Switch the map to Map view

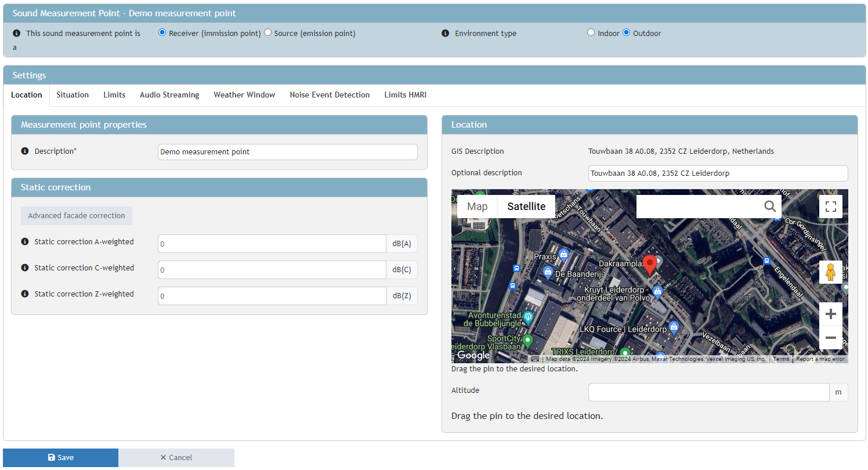pyautogui.click(x=477, y=207)
